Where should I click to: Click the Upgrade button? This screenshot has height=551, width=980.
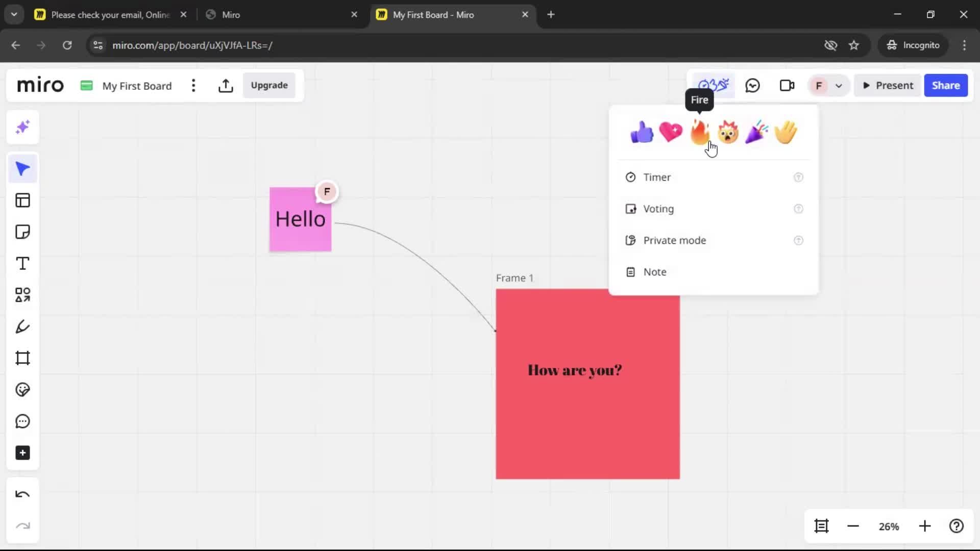pyautogui.click(x=269, y=85)
